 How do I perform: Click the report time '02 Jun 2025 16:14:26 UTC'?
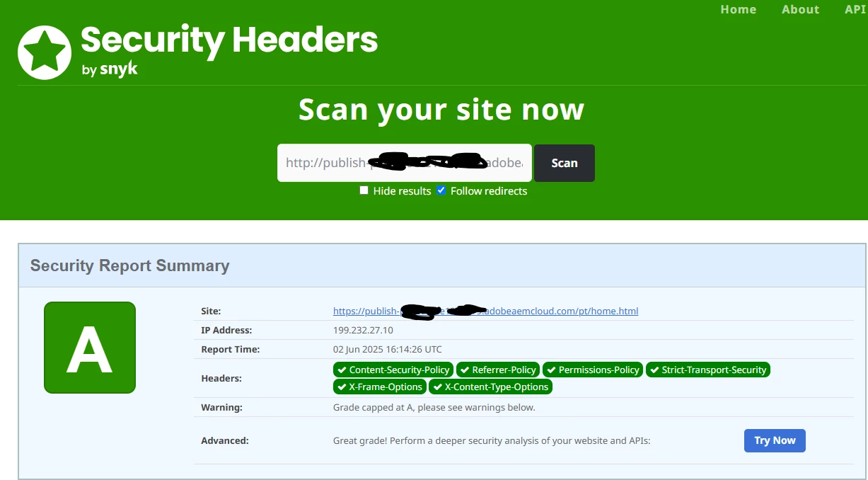pyautogui.click(x=388, y=349)
